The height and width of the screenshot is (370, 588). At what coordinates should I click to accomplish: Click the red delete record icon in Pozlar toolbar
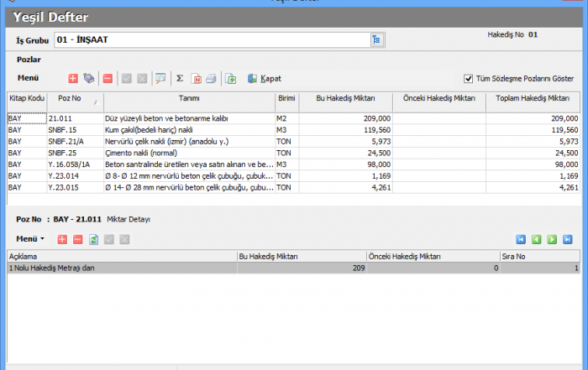pyautogui.click(x=108, y=79)
